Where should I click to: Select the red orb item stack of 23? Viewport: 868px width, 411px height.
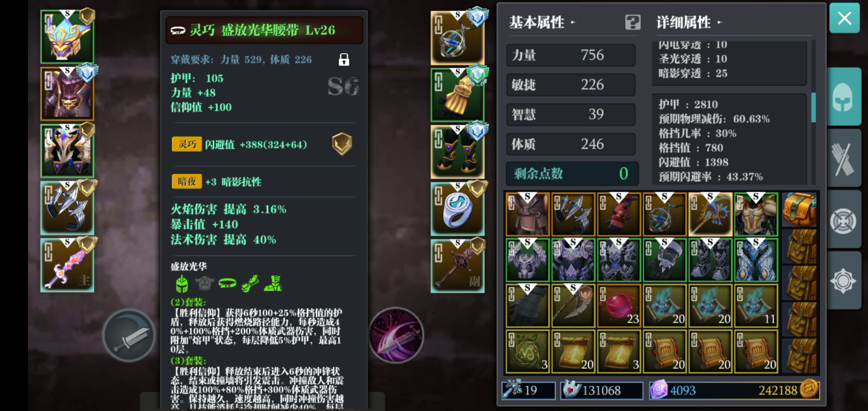coord(619,306)
